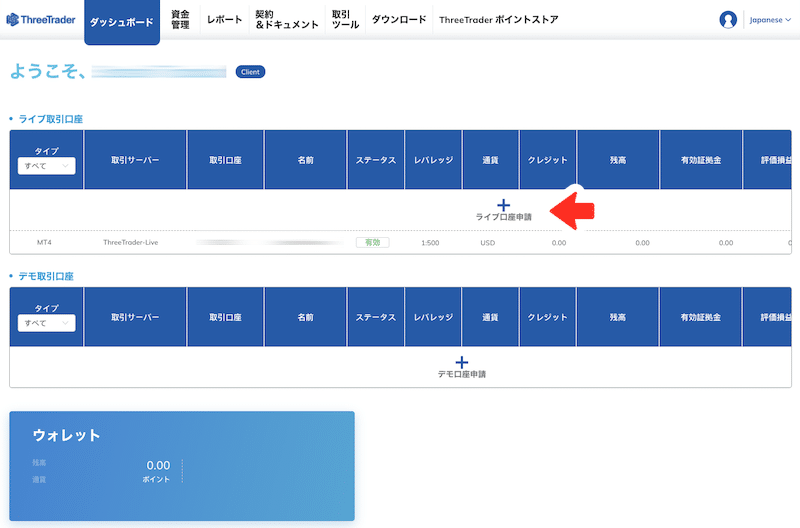The image size is (800, 528).
Task: Click the plus icon for live account application
Action: point(503,205)
